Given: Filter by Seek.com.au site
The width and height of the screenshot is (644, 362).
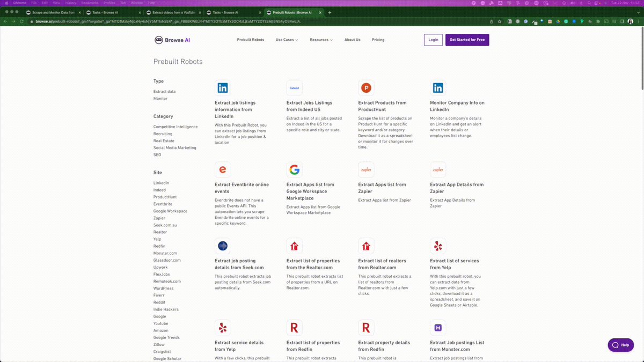Looking at the screenshot, I should click(165, 225).
